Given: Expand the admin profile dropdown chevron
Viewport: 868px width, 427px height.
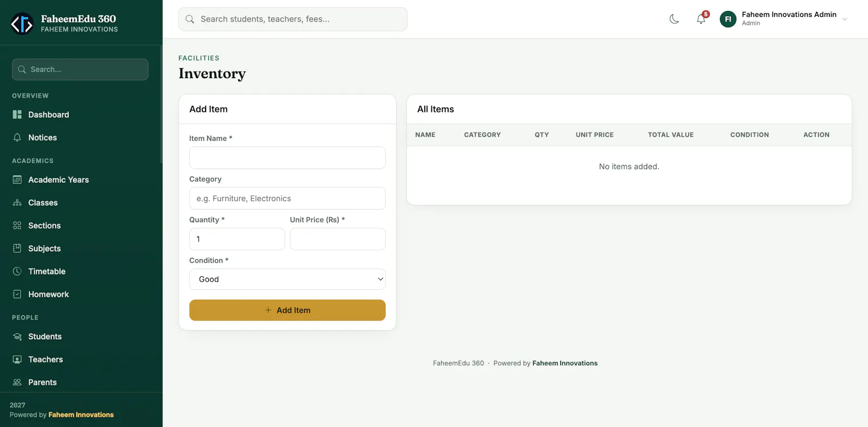Looking at the screenshot, I should pos(845,19).
